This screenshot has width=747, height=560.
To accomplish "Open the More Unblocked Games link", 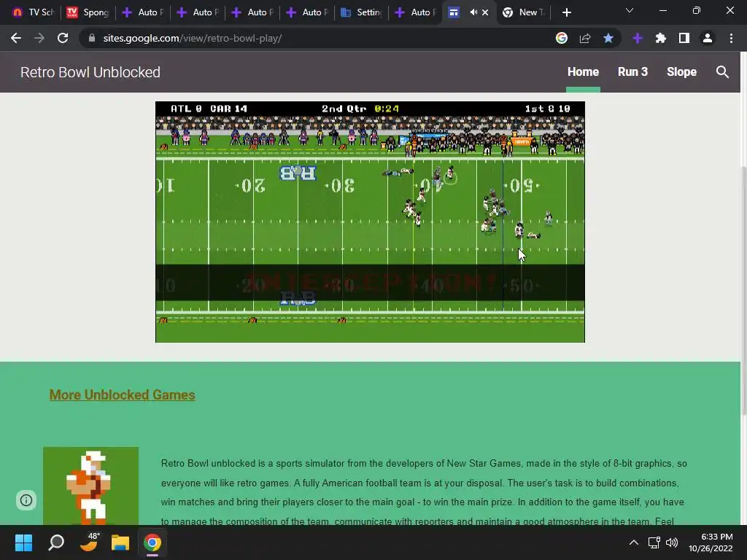I will tap(122, 394).
